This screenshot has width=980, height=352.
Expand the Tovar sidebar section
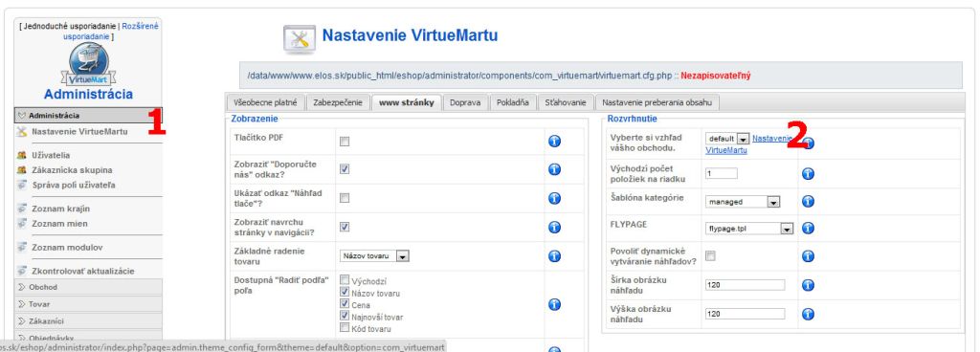coord(88,304)
